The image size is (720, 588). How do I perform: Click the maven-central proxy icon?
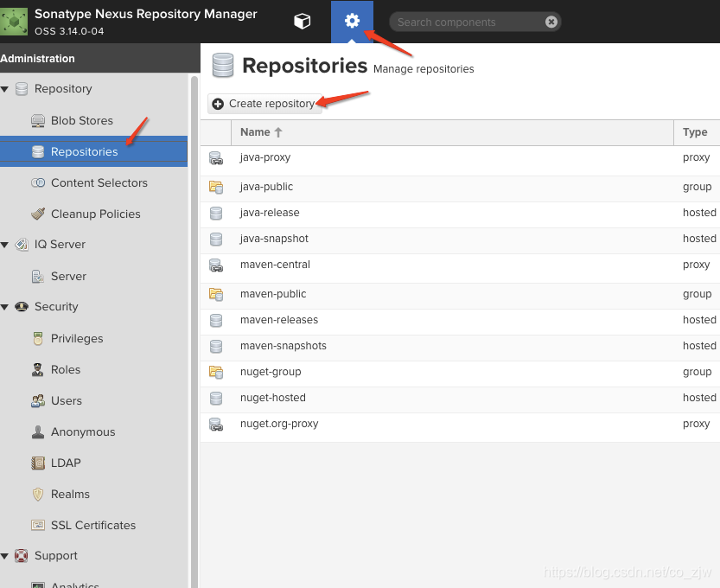(x=216, y=265)
